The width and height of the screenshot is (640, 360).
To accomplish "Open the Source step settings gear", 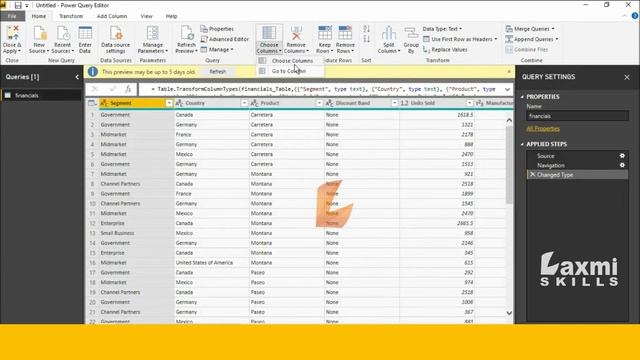I will point(622,156).
